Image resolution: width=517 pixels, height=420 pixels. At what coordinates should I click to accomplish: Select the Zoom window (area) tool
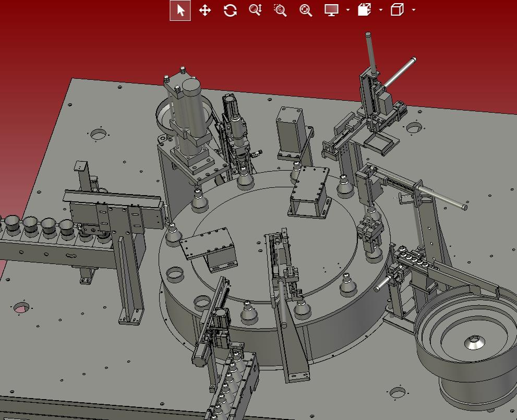280,10
